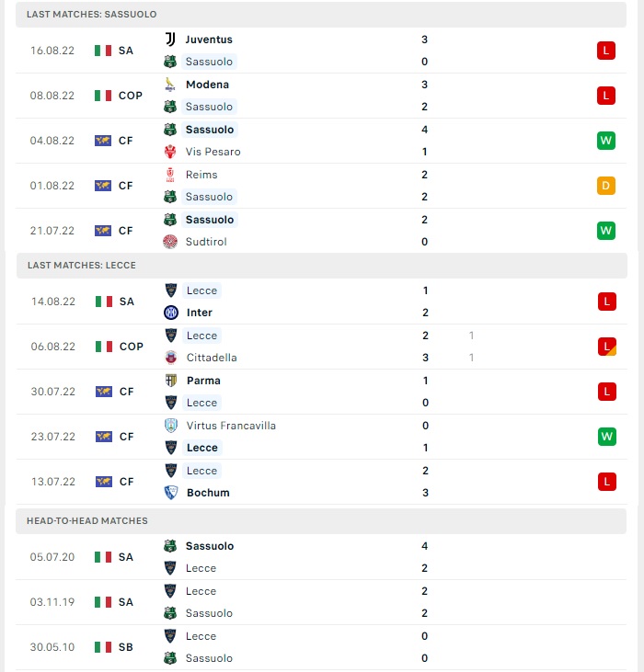Open the Bochum team name link
The image size is (644, 672).
point(208,493)
